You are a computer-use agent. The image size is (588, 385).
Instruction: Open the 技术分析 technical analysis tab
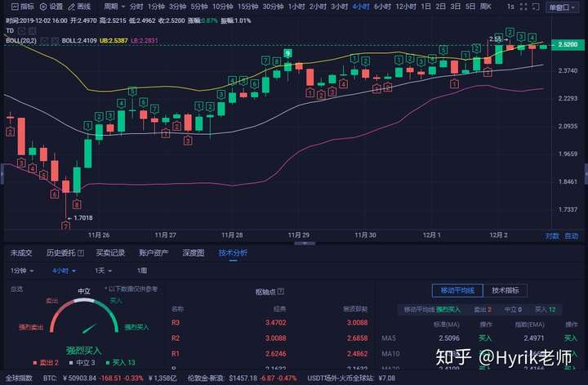click(x=233, y=253)
